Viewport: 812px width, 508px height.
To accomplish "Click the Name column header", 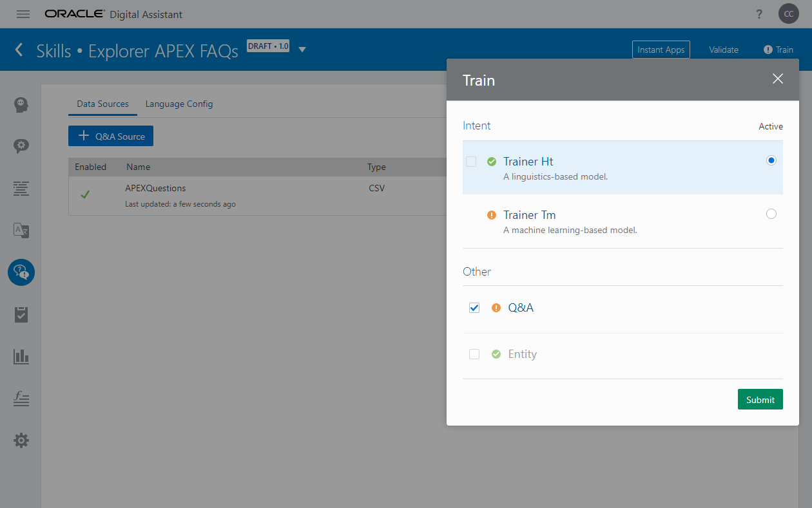I will pyautogui.click(x=138, y=167).
